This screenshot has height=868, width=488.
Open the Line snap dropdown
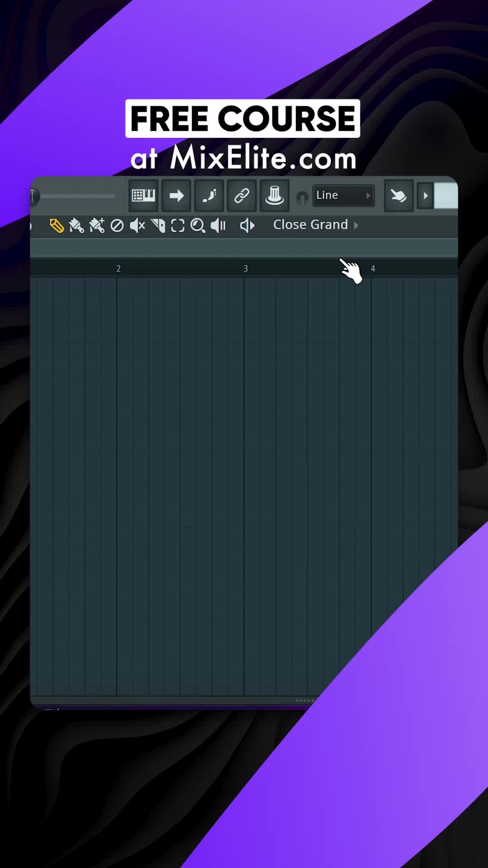343,195
